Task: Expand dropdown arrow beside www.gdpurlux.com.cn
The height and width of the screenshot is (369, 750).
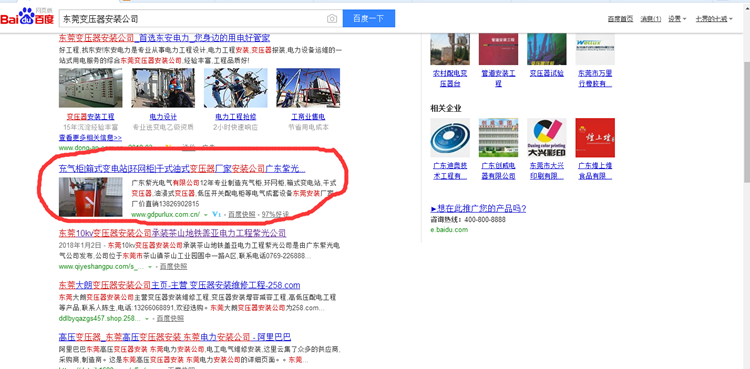Action: (206, 215)
